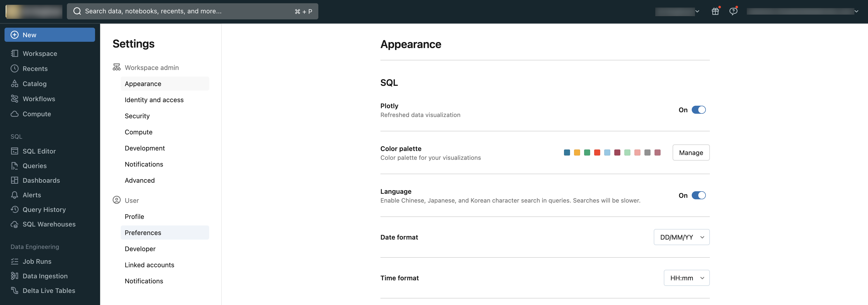This screenshot has width=868, height=305.
Task: Open Recents from sidebar
Action: tap(35, 69)
